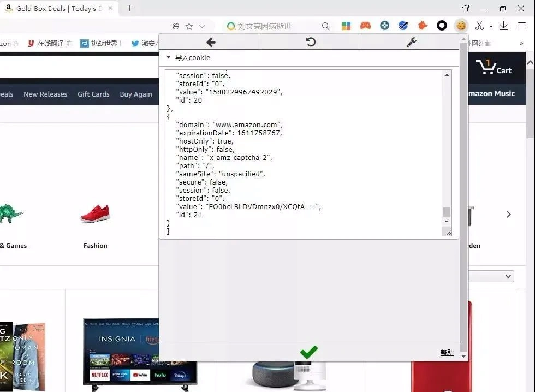This screenshot has width=535, height=392.
Task: Click the green dinosaur toy thumbnail
Action: [11, 213]
